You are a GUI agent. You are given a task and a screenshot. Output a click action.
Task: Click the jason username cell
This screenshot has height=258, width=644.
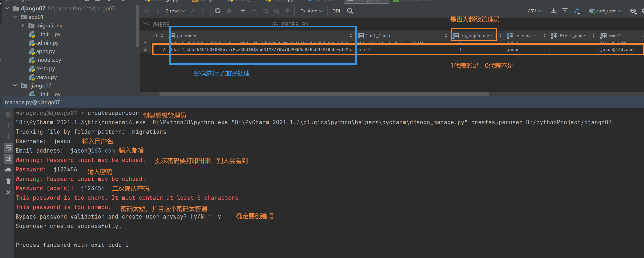pyautogui.click(x=526, y=49)
